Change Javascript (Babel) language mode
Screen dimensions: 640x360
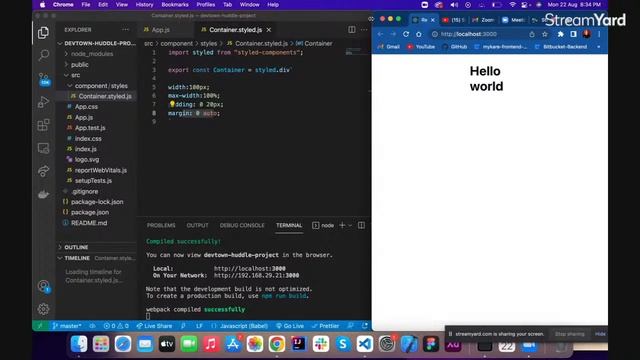(244, 326)
